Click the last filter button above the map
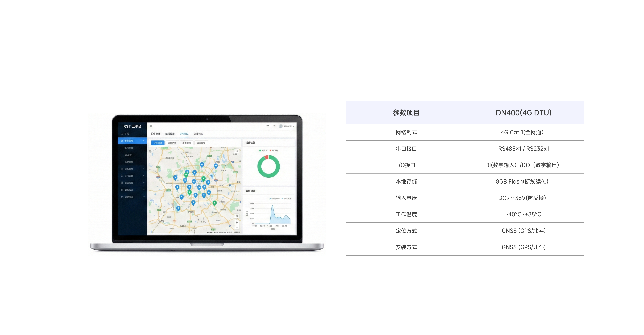 [201, 143]
